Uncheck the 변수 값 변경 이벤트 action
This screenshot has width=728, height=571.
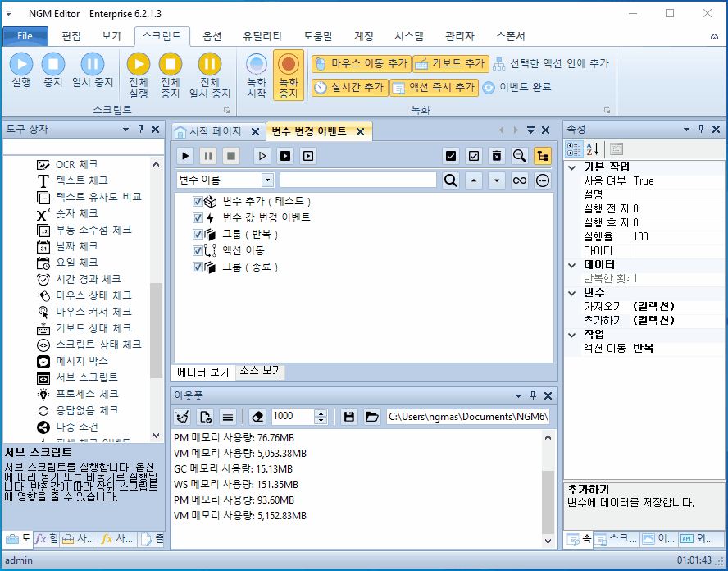pyautogui.click(x=198, y=218)
